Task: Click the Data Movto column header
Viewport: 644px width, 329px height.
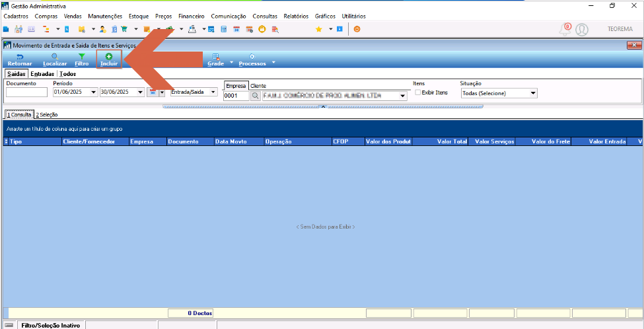Action: coord(238,141)
